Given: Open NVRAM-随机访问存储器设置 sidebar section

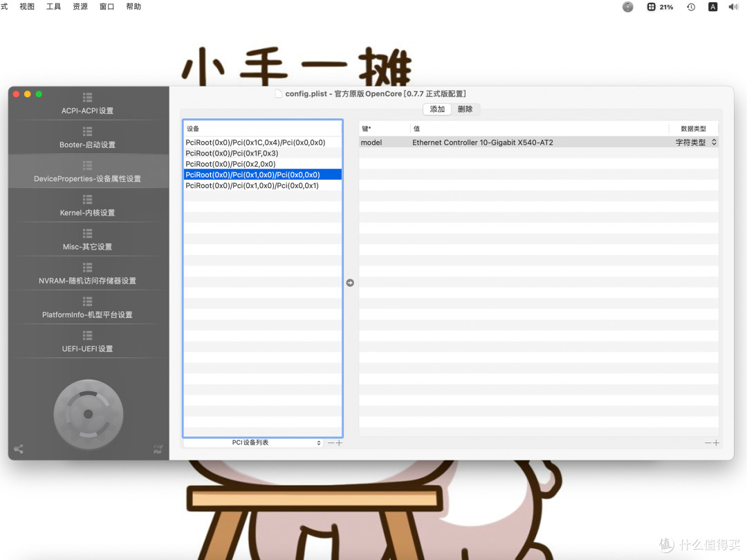Looking at the screenshot, I should tap(88, 274).
